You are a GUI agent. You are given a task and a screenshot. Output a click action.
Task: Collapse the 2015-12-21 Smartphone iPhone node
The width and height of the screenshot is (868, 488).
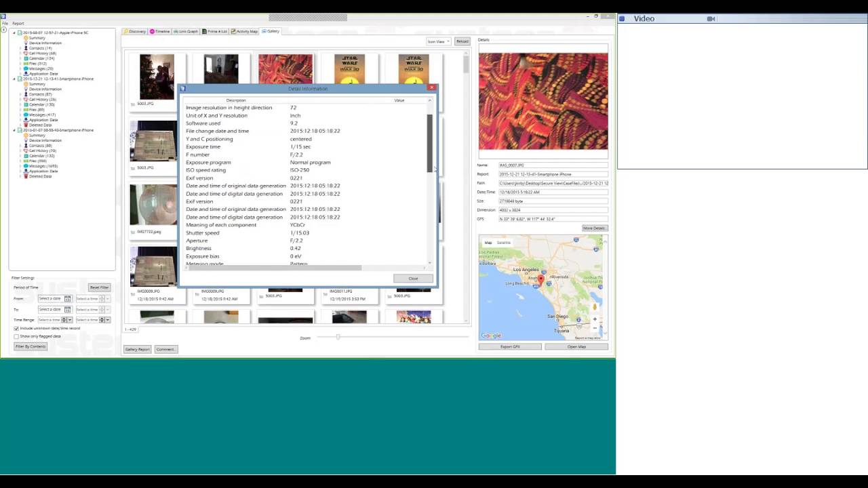14,79
